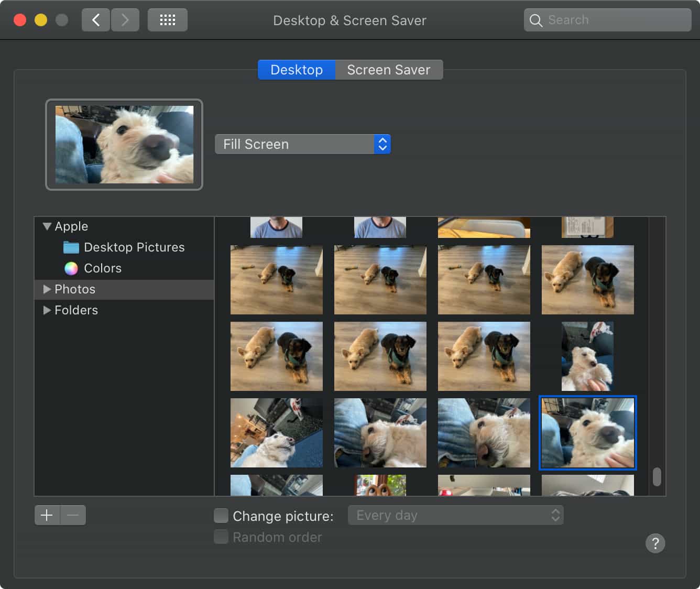Select the Desktop tab
The image size is (700, 589).
point(297,70)
